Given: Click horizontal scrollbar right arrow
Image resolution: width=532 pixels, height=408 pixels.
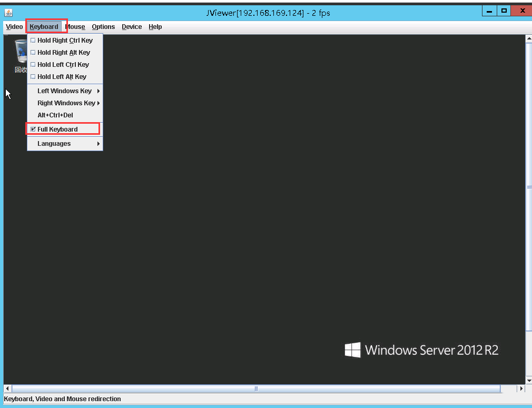Looking at the screenshot, I should coord(521,389).
